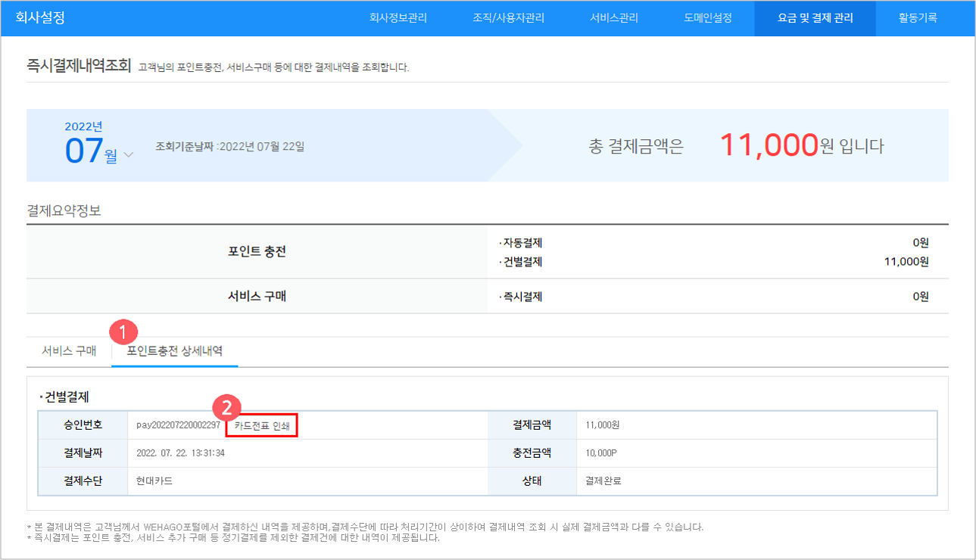Go to 조직/사용자관리 in the top navigation
Screen dimensions: 976x560
(x=508, y=18)
